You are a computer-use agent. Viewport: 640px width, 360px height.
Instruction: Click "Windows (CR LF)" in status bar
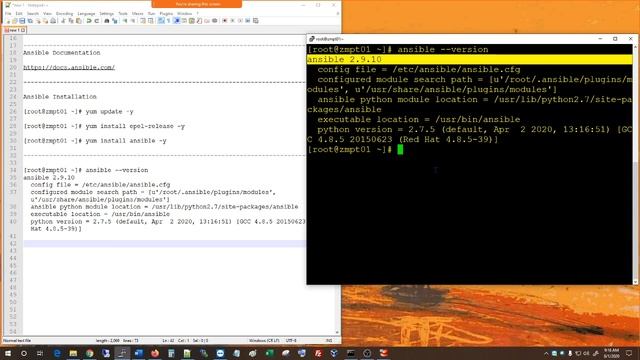point(264,340)
